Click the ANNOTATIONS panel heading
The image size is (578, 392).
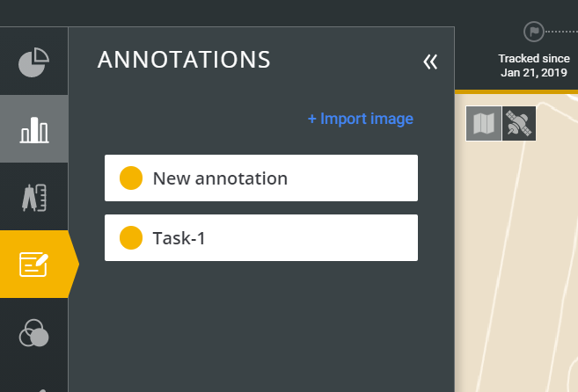[184, 60]
